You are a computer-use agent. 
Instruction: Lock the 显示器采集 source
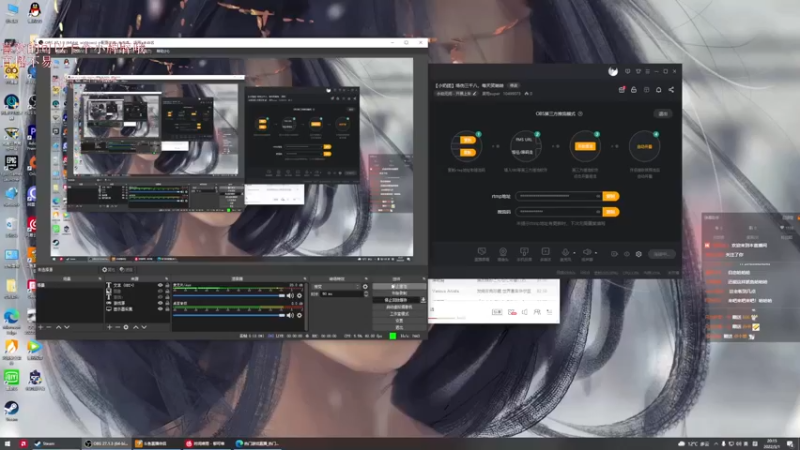[x=167, y=309]
